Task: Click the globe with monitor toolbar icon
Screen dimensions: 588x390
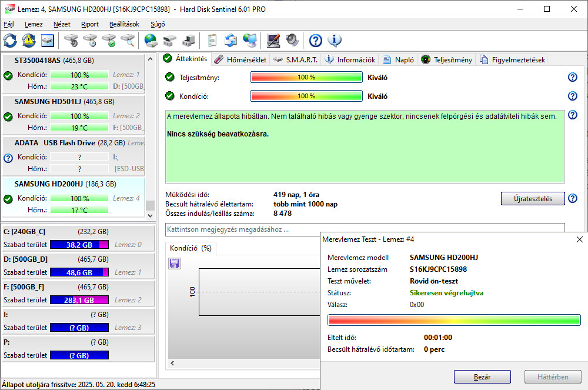Action: tap(250, 41)
